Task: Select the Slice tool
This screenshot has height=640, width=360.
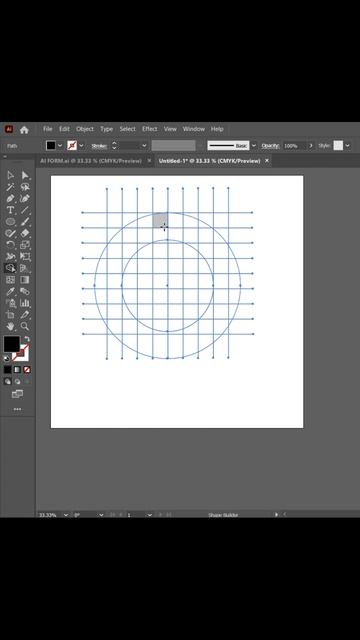Action: click(x=25, y=315)
